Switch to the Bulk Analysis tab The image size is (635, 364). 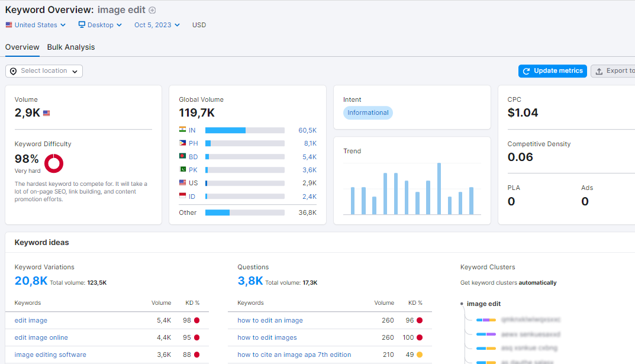click(x=71, y=47)
